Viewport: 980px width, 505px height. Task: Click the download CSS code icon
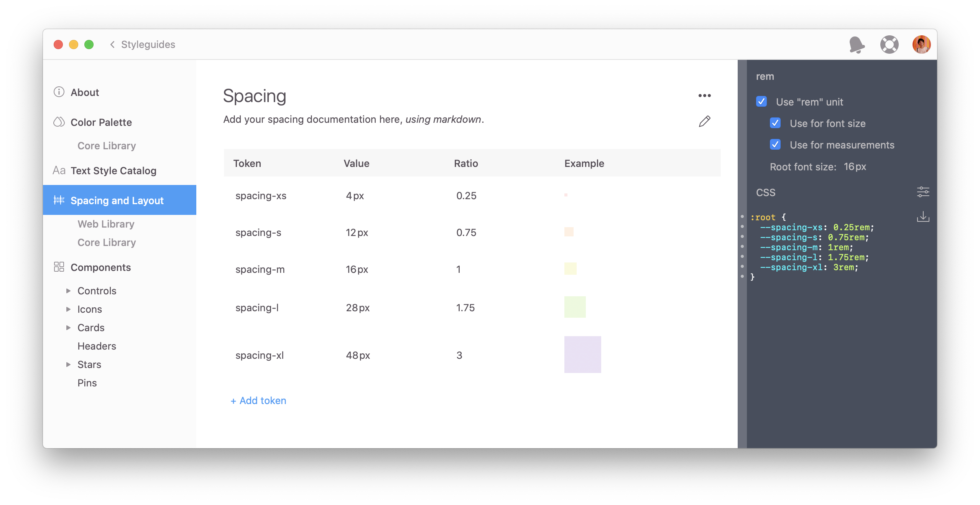point(923,217)
